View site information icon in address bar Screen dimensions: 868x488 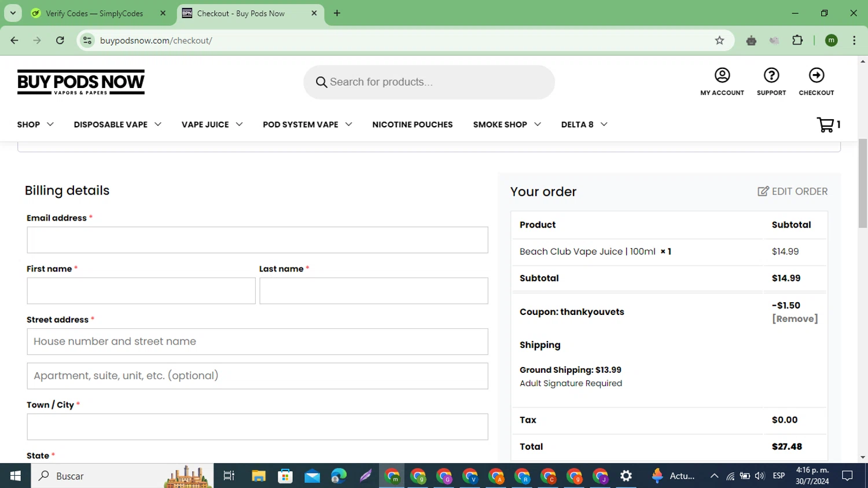[x=87, y=41]
